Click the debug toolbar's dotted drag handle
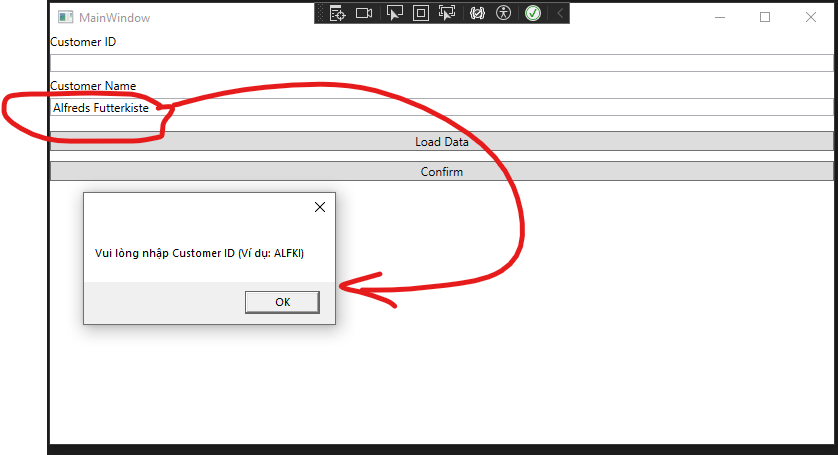Viewport: 838px width, 455px height. point(322,13)
